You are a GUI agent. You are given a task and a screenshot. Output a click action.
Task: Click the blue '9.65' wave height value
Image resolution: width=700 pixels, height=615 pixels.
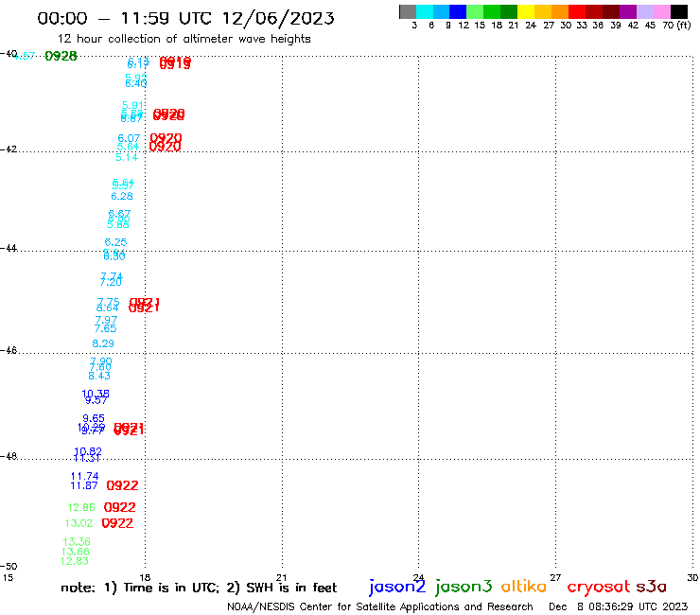[94, 418]
